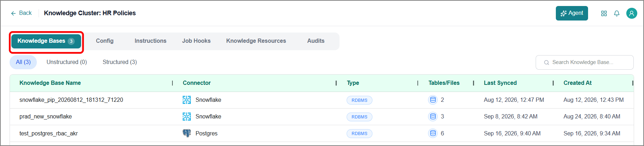Click Snowflake icon in prad_new_snowflake row
This screenshot has height=146, width=644.
[187, 117]
